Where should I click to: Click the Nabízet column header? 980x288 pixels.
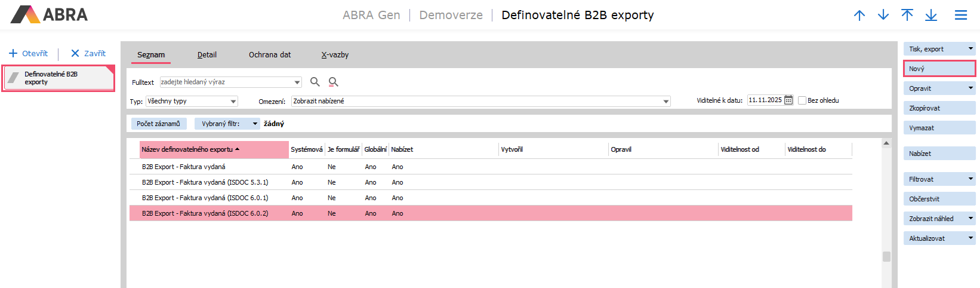coord(444,149)
